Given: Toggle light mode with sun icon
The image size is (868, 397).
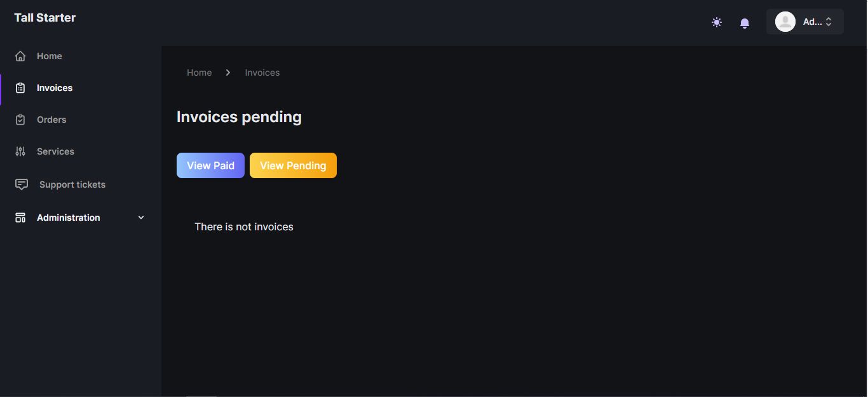Looking at the screenshot, I should [x=717, y=22].
